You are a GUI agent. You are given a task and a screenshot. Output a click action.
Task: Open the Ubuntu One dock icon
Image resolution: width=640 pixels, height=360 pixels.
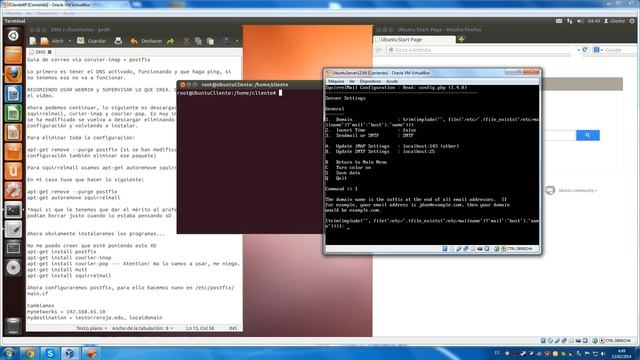[13, 171]
